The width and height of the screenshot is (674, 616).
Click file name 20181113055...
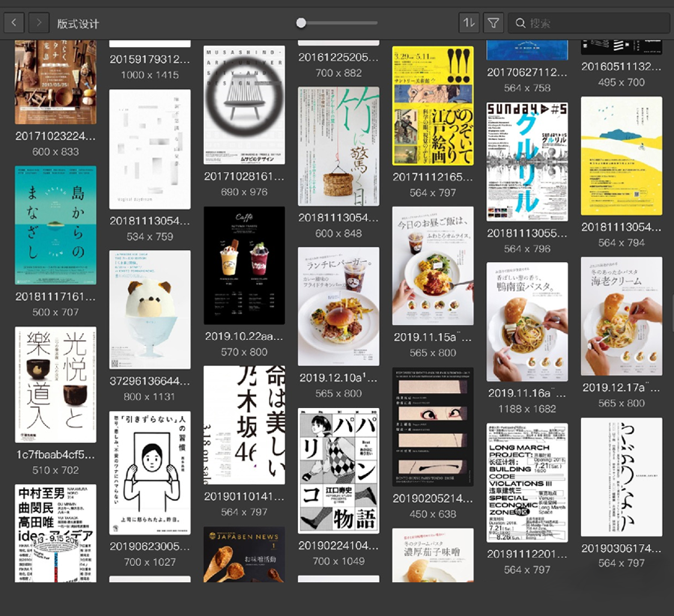[527, 234]
